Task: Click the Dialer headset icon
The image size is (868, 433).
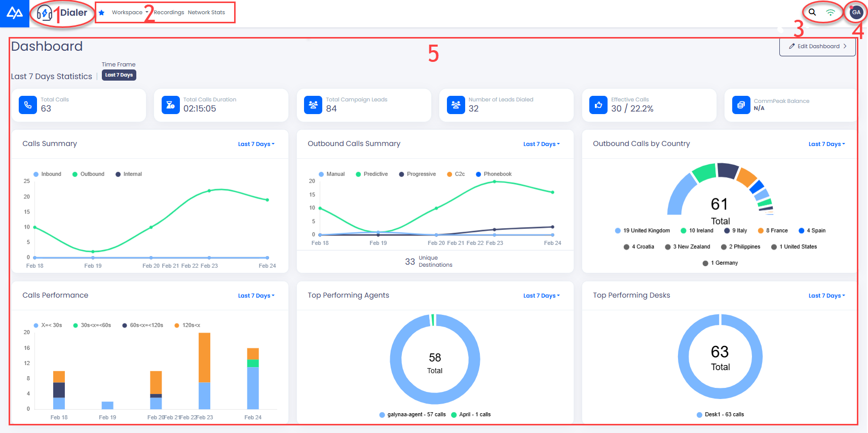Action: pos(45,13)
